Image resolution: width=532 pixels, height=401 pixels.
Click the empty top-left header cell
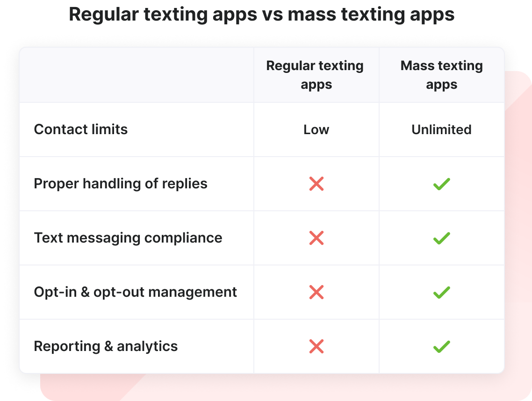[136, 75]
